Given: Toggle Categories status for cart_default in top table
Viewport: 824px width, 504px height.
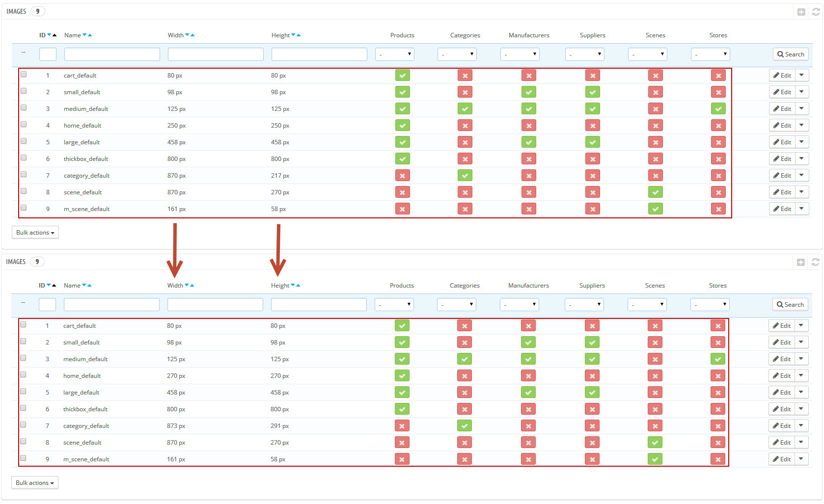Looking at the screenshot, I should click(x=465, y=76).
